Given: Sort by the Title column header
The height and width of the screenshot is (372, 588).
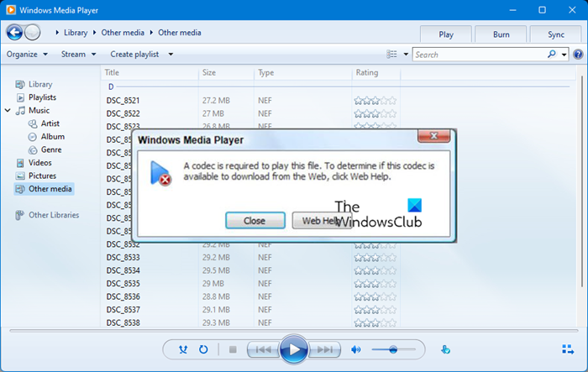Looking at the screenshot, I should click(150, 73).
